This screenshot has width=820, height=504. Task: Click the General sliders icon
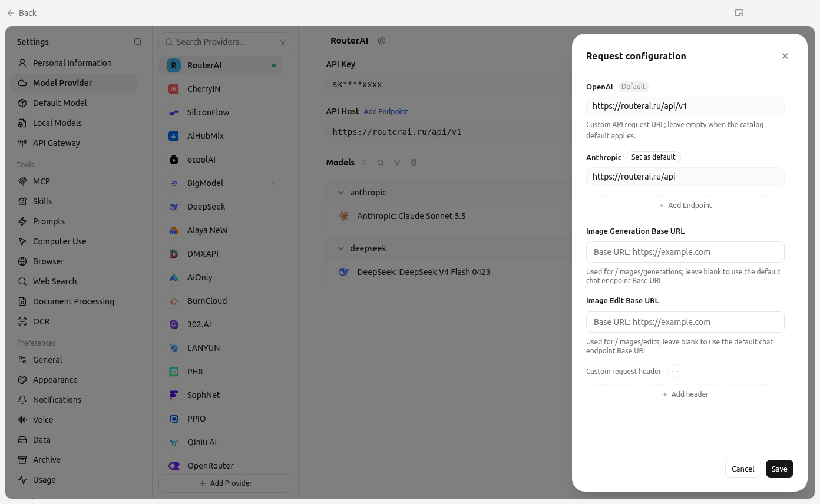22,360
